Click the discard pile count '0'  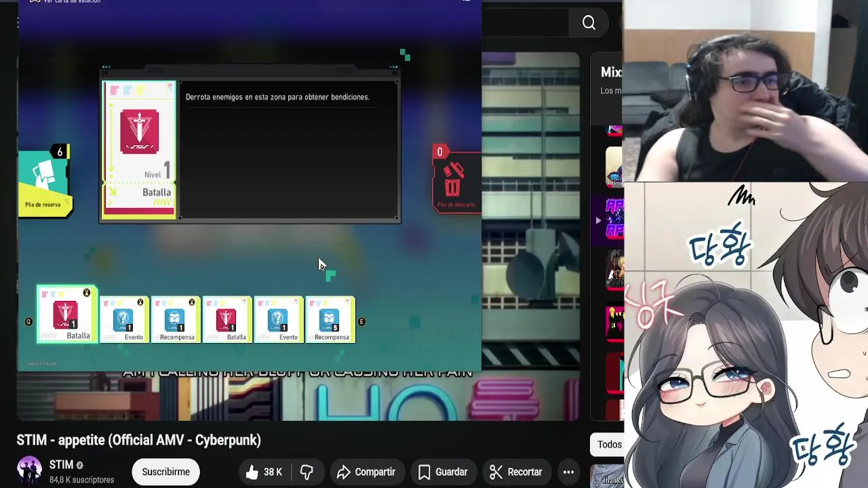click(439, 152)
